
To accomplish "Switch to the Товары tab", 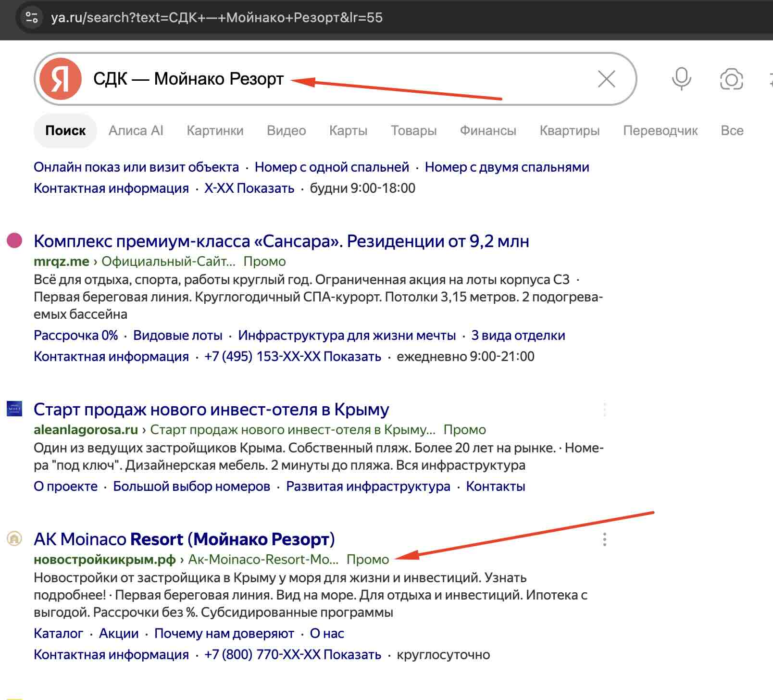I will [x=414, y=131].
